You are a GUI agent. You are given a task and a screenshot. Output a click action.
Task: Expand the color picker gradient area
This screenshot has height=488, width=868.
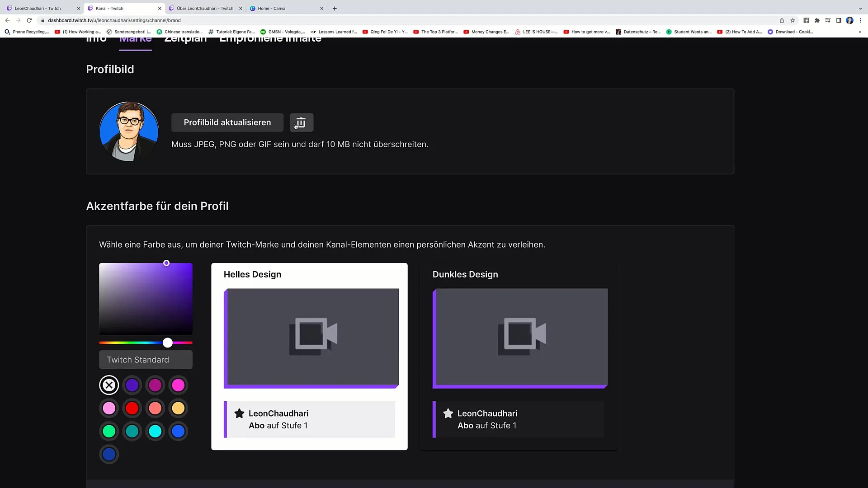click(146, 298)
